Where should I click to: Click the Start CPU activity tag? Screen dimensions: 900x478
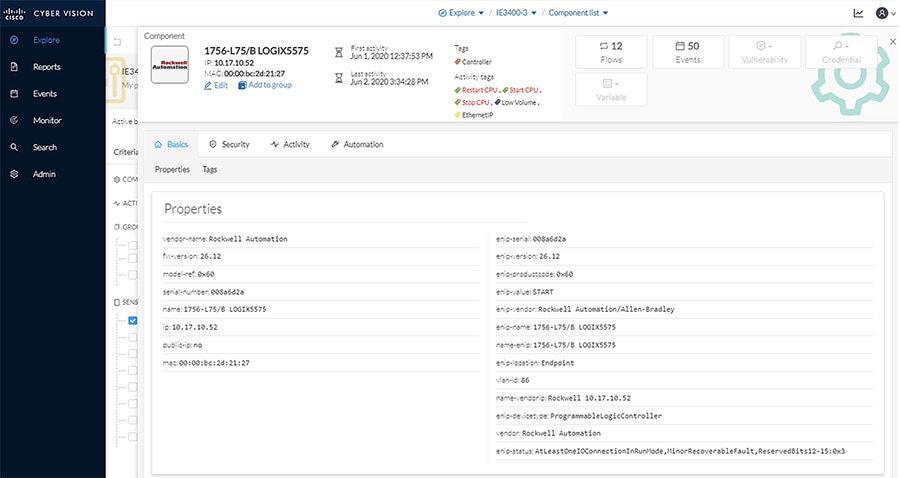[521, 90]
